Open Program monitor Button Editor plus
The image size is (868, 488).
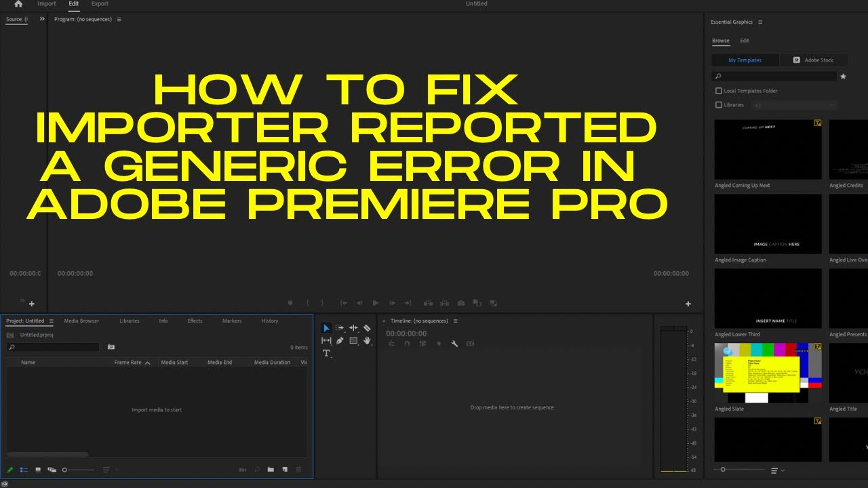[688, 304]
